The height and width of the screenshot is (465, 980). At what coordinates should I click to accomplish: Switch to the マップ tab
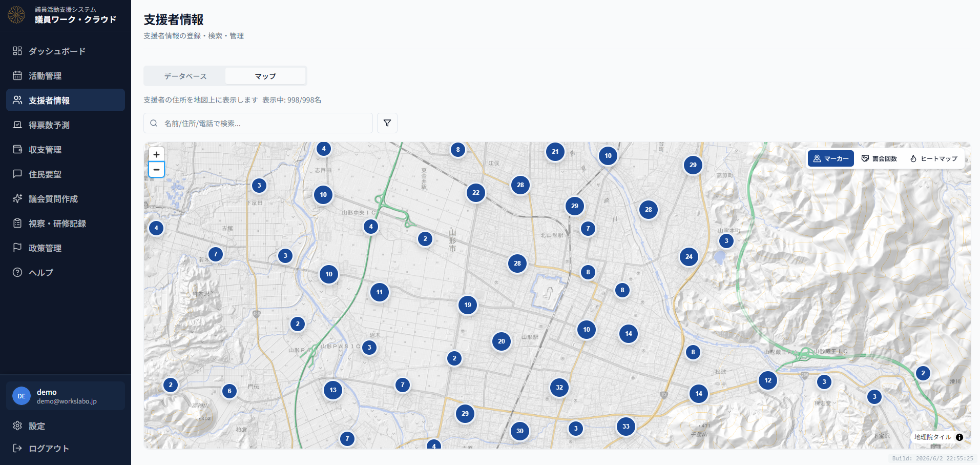tap(265, 76)
